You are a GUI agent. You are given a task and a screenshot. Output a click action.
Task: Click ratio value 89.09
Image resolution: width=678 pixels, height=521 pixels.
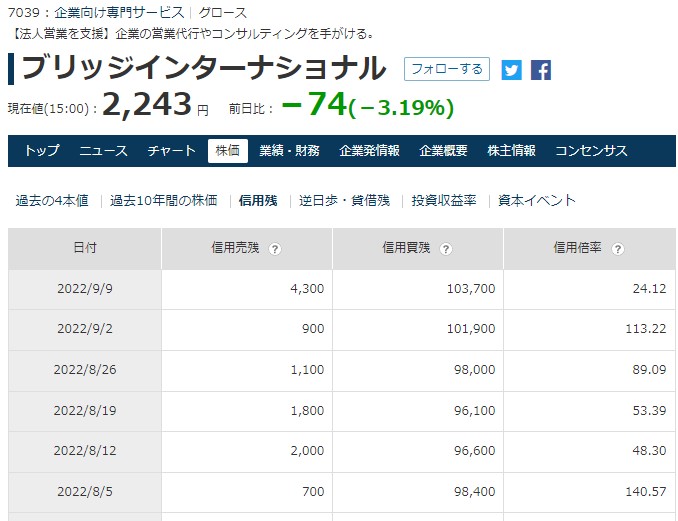click(649, 370)
